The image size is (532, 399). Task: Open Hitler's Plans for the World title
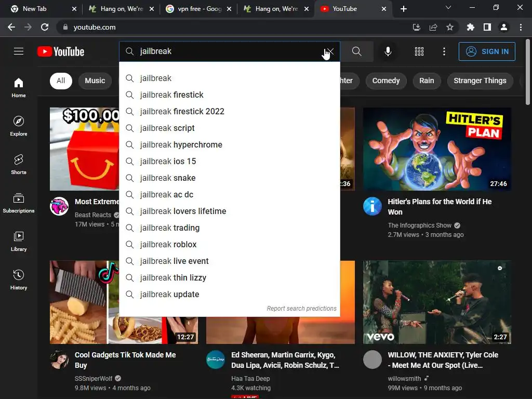440,207
